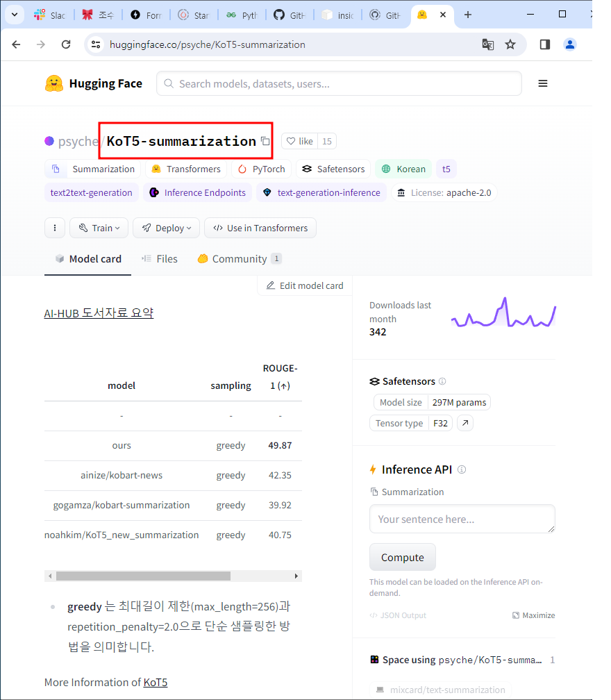Image resolution: width=611 pixels, height=700 pixels.
Task: Open the apache-2.0 license tag
Action: click(x=444, y=192)
